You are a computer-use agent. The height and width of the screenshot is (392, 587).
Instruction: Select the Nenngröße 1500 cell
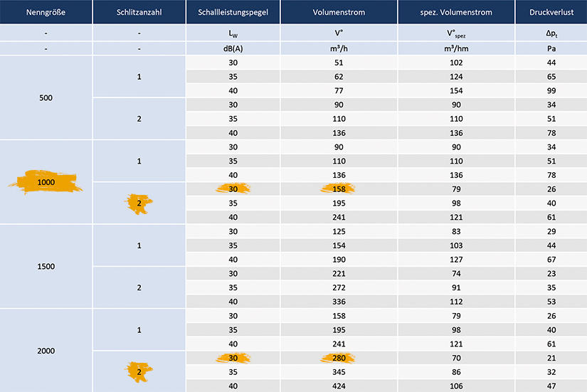[46, 266]
